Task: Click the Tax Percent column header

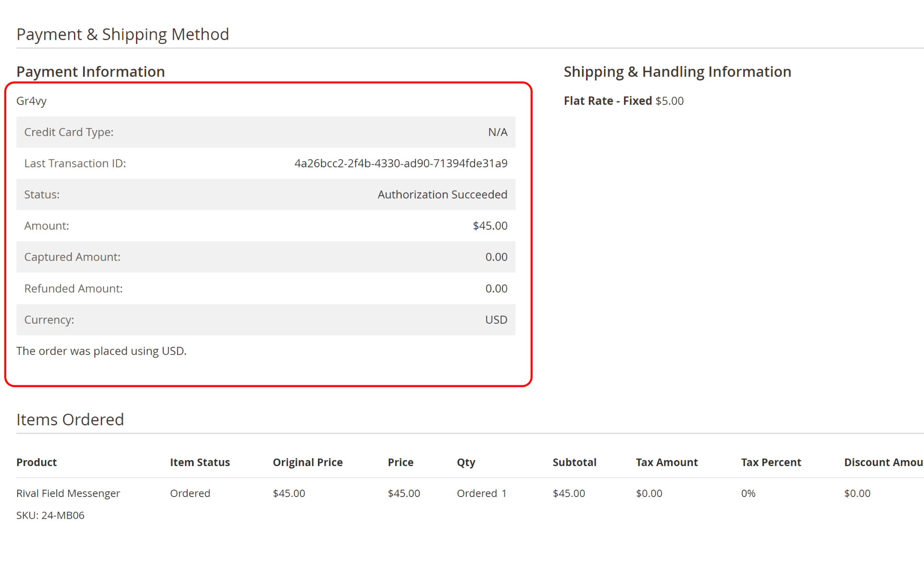Action: pyautogui.click(x=771, y=462)
